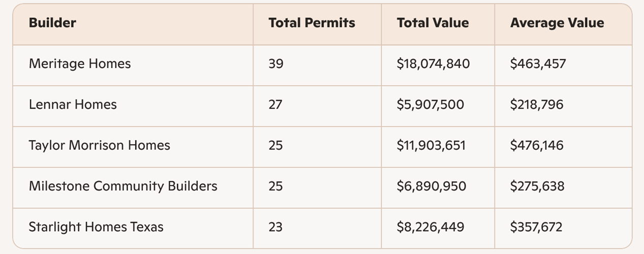Select the 23 permits cell

tap(275, 227)
